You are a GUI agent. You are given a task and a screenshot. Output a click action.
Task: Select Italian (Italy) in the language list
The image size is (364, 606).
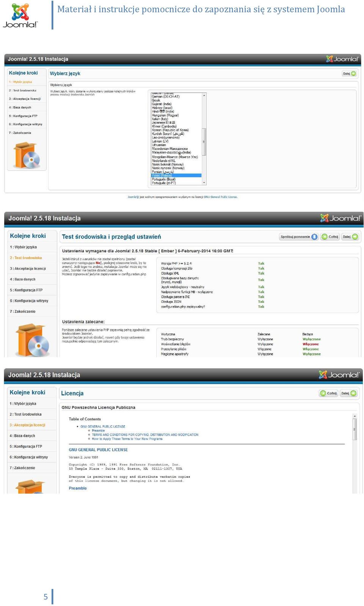[160, 119]
